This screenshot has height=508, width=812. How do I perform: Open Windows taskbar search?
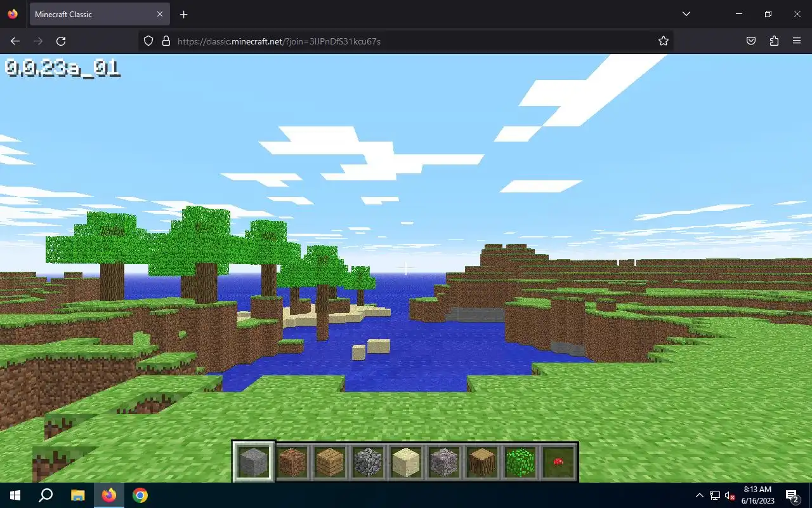[x=46, y=495]
